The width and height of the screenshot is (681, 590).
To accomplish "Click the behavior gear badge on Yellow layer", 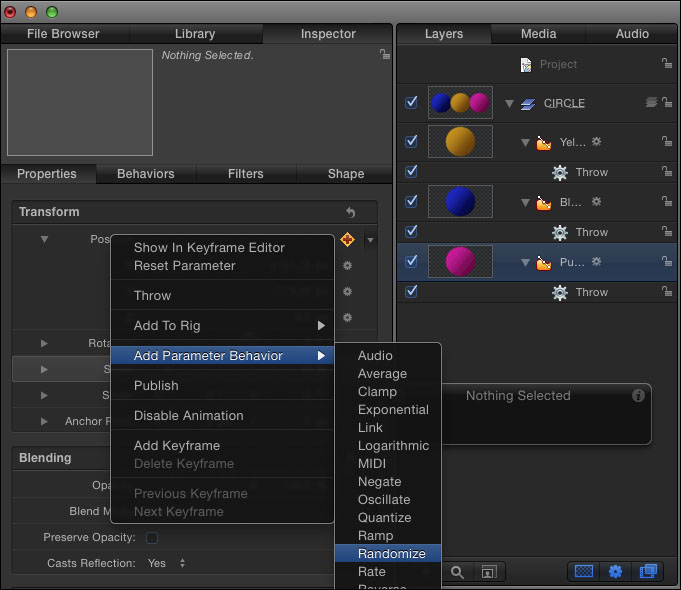I will click(597, 142).
